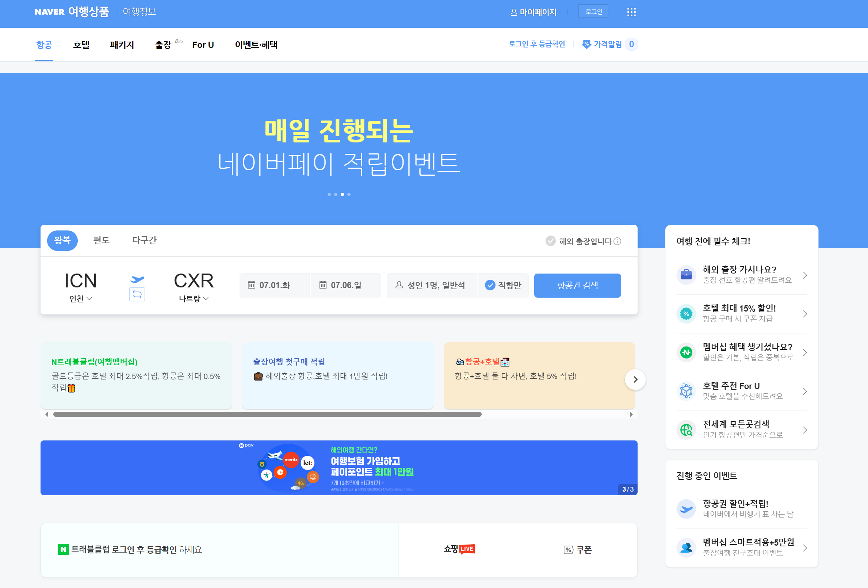Click the 호텔 15% 할인 coupon icon
868x588 pixels.
pyautogui.click(x=686, y=314)
